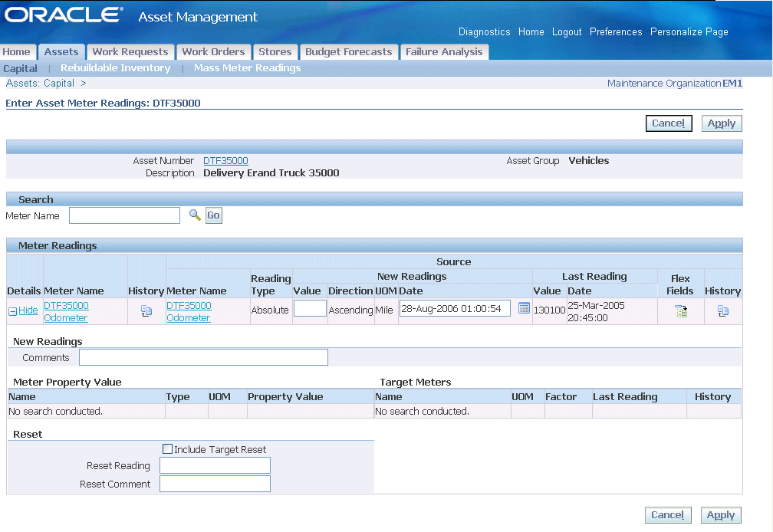Image resolution: width=773 pixels, height=532 pixels.
Task: Focus the Meter Name search field
Action: tap(124, 215)
